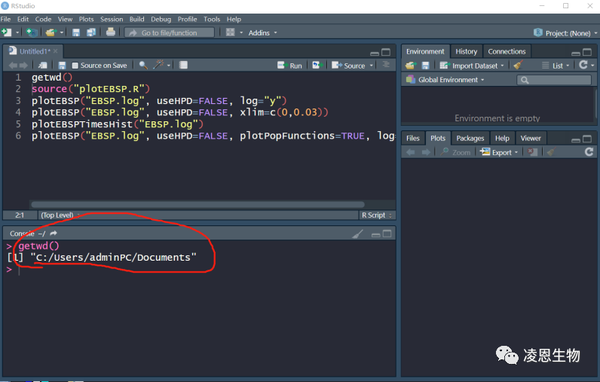Open the Global Environment dropdown

click(445, 80)
